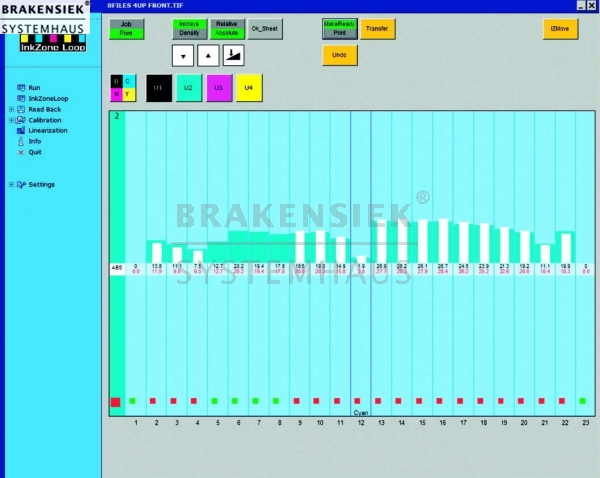Click the Run icon in sidebar

point(21,88)
